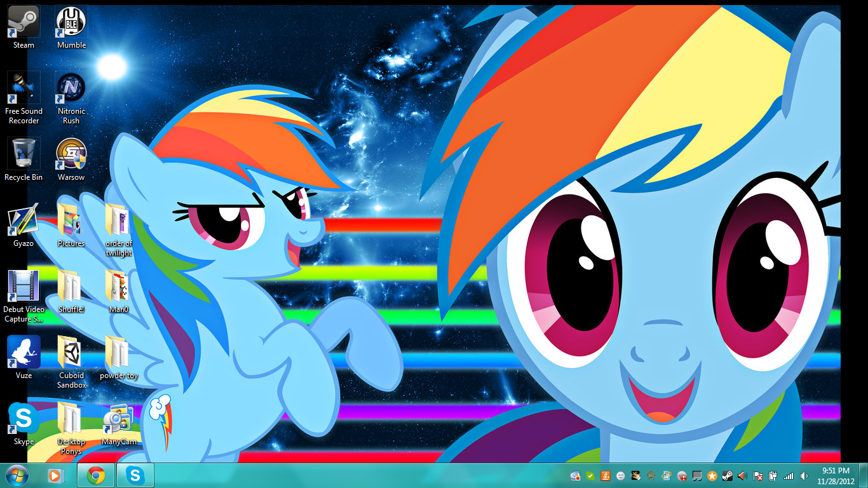
Task: Select the Vuze desktop shortcut
Action: point(24,358)
